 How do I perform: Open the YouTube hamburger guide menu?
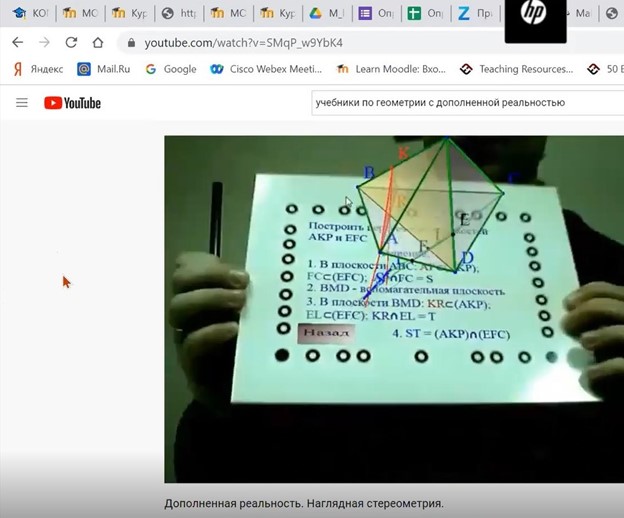click(22, 103)
